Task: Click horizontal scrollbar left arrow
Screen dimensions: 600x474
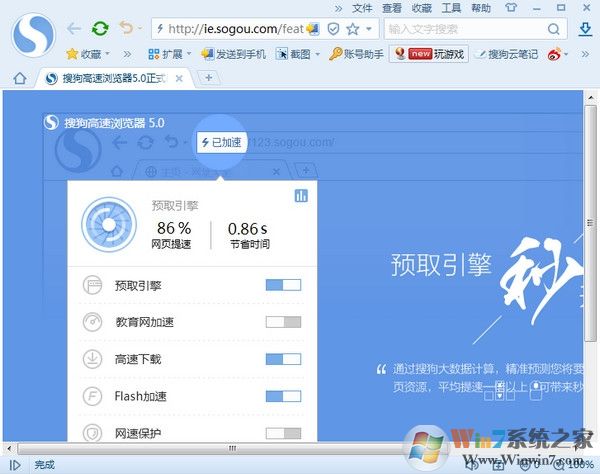Action: click(9, 448)
